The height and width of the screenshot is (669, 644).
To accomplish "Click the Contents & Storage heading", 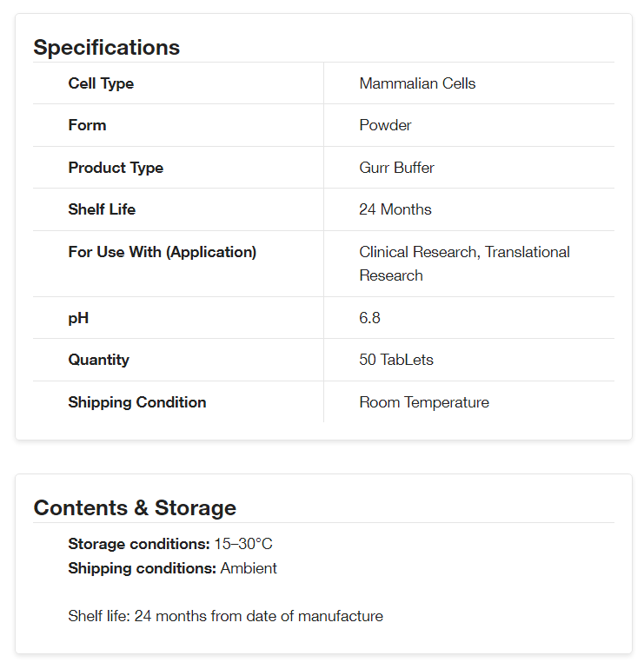I will click(x=135, y=508).
